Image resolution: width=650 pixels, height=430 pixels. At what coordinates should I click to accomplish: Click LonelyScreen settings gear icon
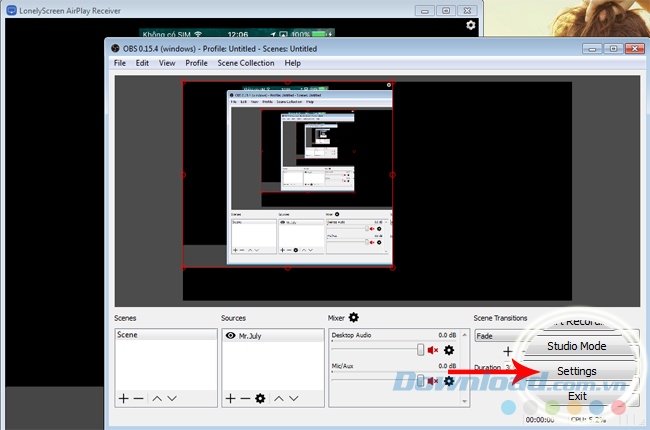[x=471, y=25]
